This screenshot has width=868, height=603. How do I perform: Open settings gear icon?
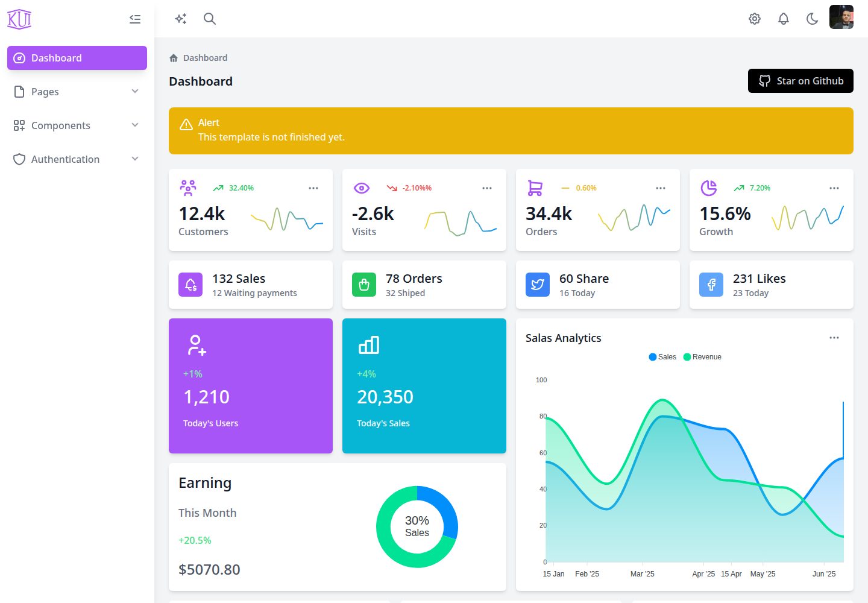[x=755, y=19]
